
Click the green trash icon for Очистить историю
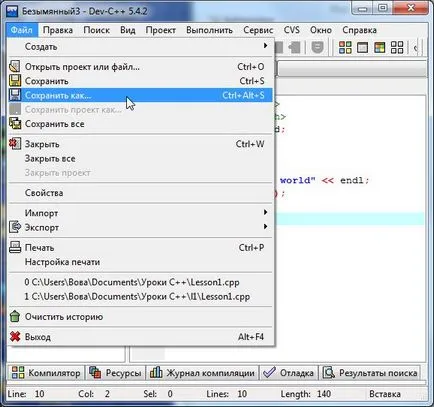pos(15,316)
